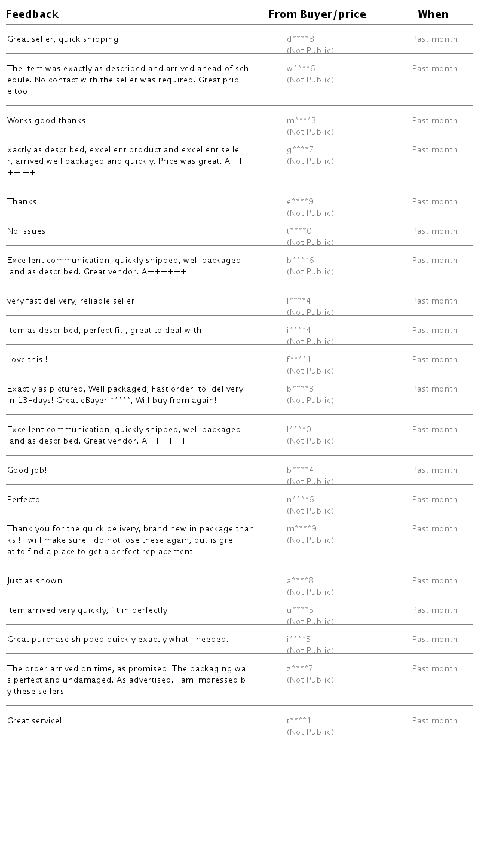478x868 pixels.
Task: Select buyer a****8
Action: point(300,581)
